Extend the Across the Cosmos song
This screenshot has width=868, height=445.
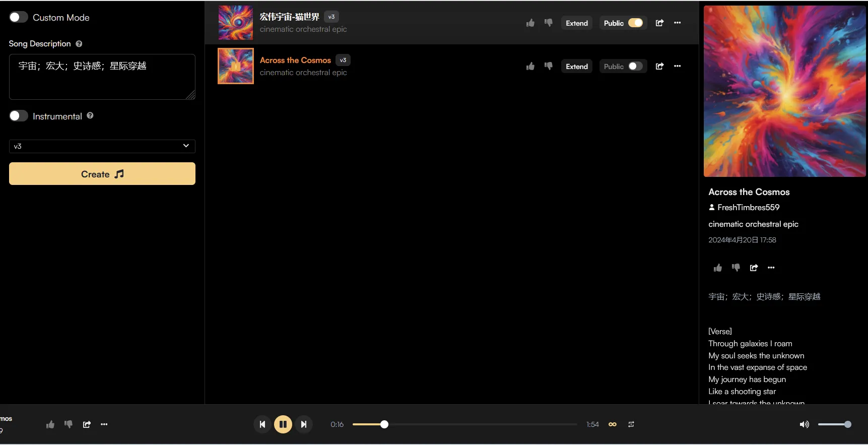click(x=576, y=67)
